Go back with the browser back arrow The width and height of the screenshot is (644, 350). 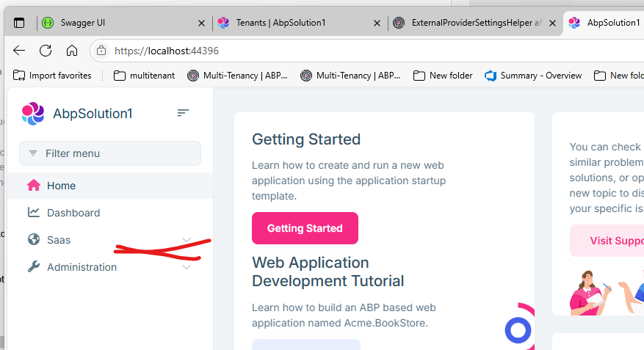pyautogui.click(x=19, y=51)
